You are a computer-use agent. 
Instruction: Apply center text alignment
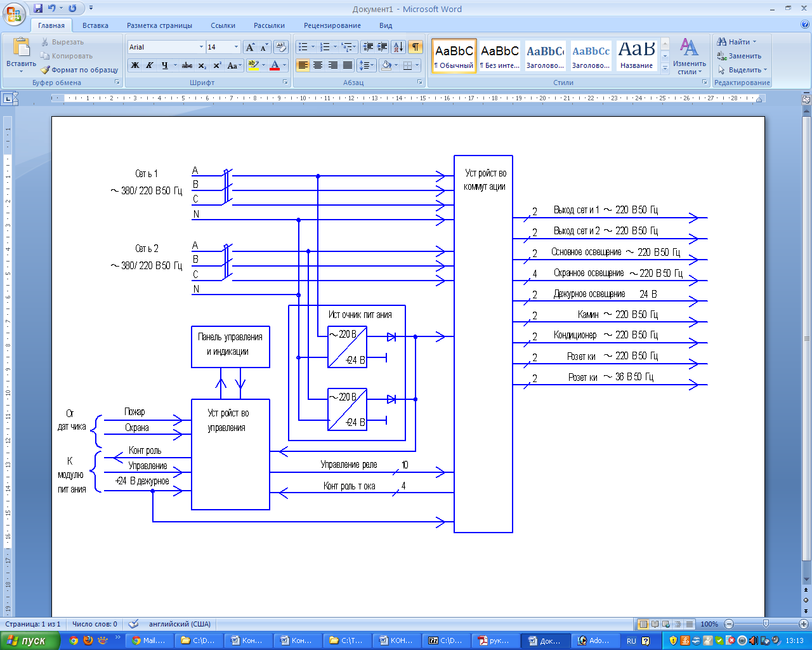318,65
